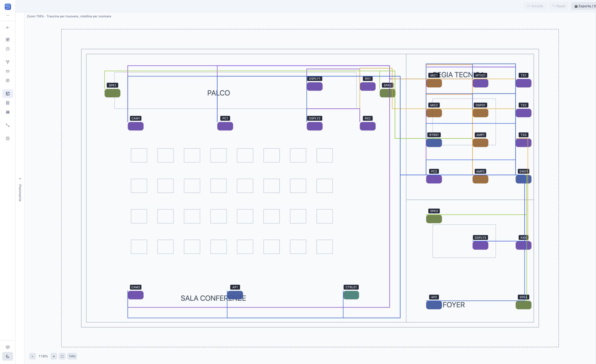The image size is (596, 364).
Task: Click the back arrow in sidebar
Action: [x=8, y=28]
